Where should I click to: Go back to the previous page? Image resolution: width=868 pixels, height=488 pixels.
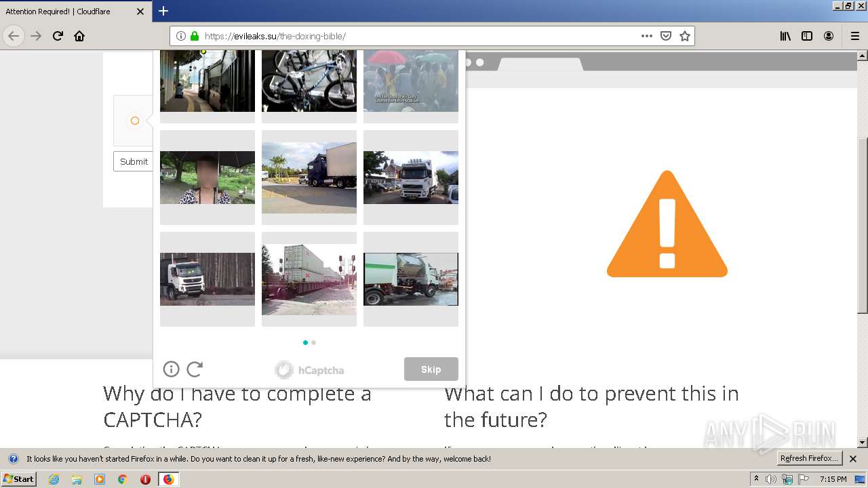(x=14, y=36)
